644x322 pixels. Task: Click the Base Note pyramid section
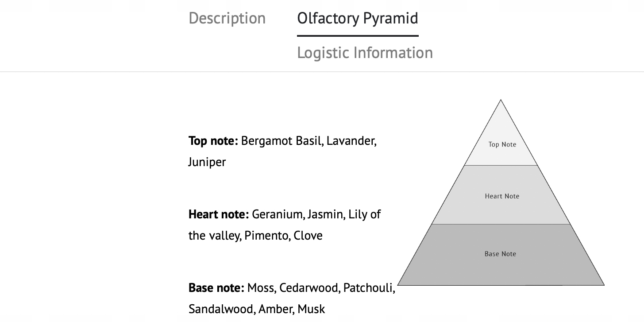click(x=500, y=254)
